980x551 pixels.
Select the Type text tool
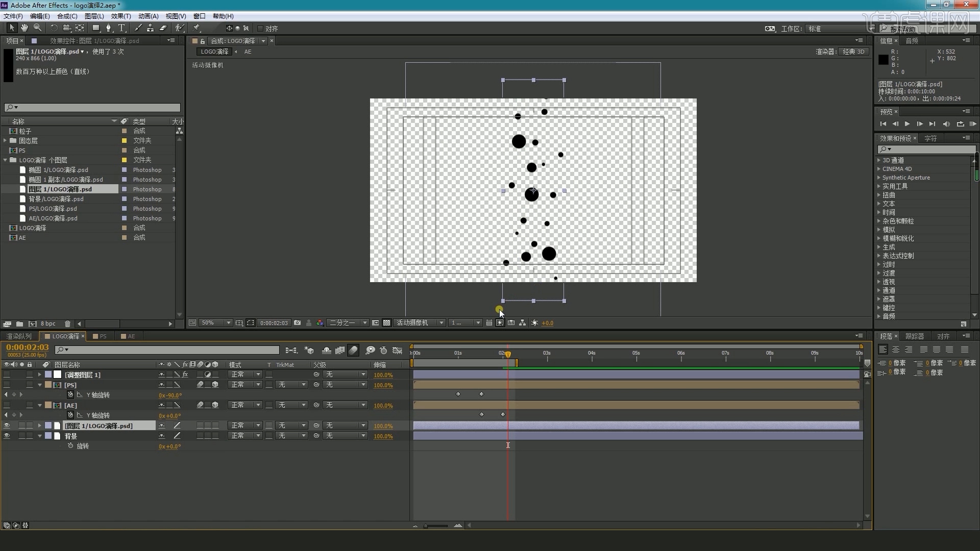pyautogui.click(x=121, y=28)
